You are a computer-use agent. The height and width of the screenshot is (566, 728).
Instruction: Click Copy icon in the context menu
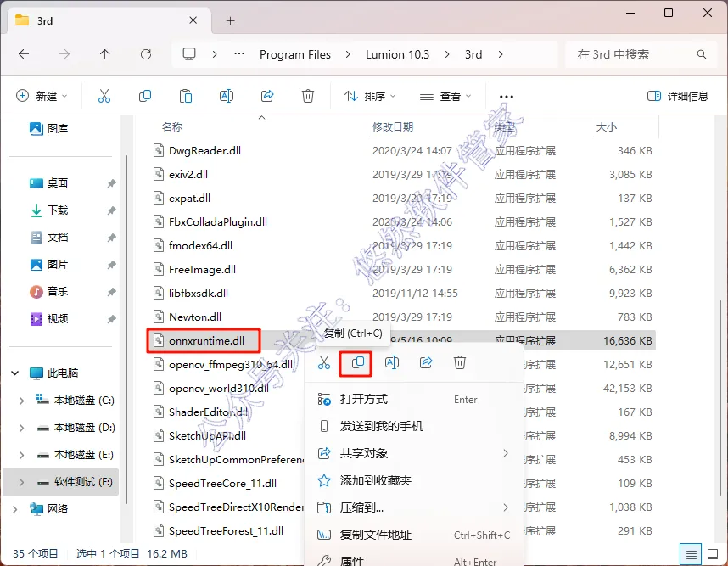click(357, 362)
